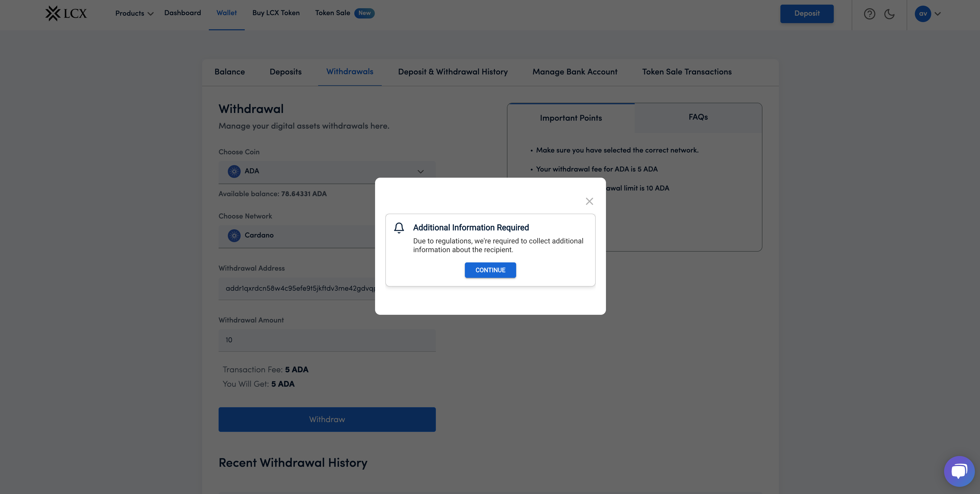
Task: Open the Choose Coin dropdown arrow
Action: pyautogui.click(x=420, y=172)
